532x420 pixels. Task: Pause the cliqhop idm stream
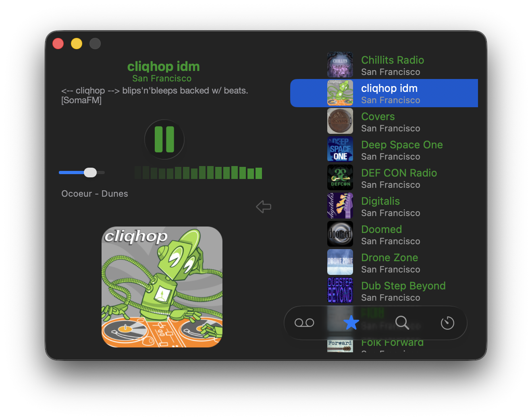[x=164, y=139]
